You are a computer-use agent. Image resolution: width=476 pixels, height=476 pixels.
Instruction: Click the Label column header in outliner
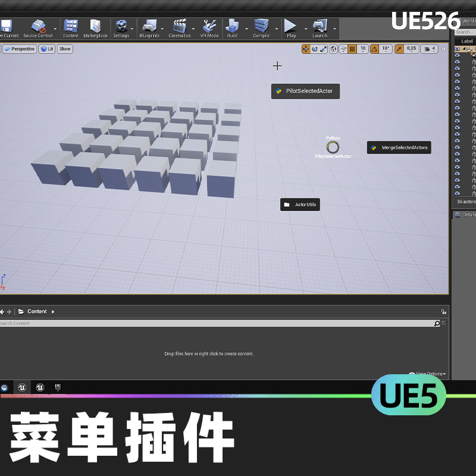pos(466,41)
